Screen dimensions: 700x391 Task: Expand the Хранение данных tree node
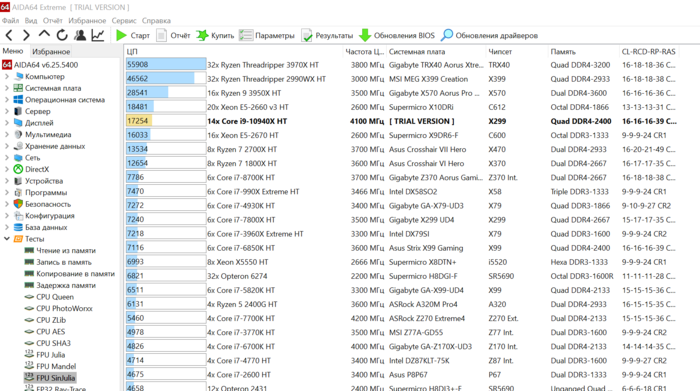pos(7,146)
